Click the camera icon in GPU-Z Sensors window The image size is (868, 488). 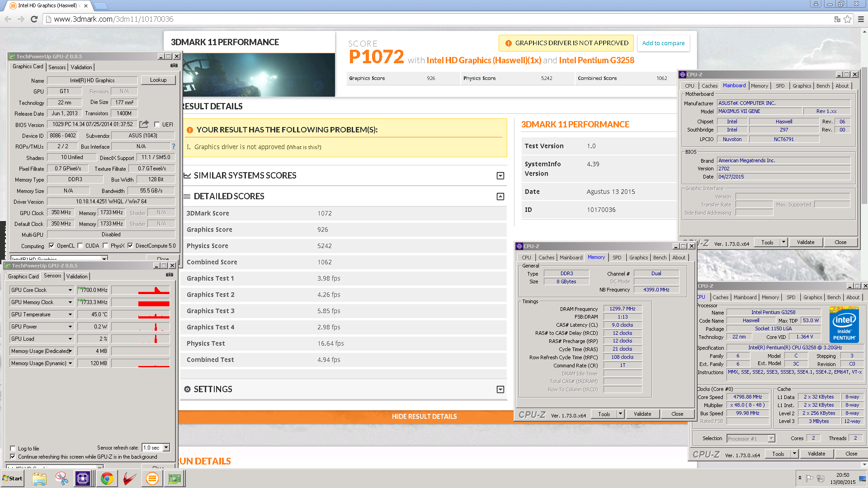pyautogui.click(x=170, y=275)
